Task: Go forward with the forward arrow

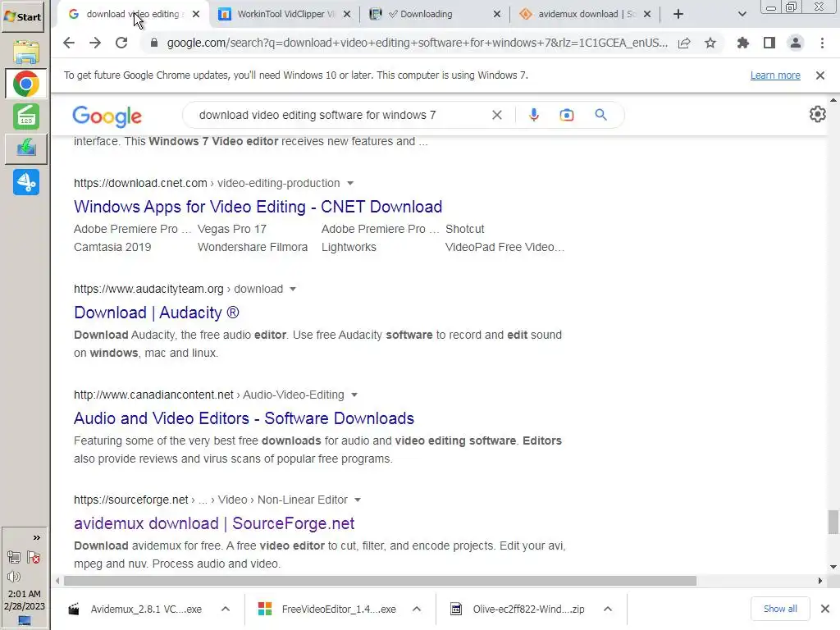Action: pos(95,43)
